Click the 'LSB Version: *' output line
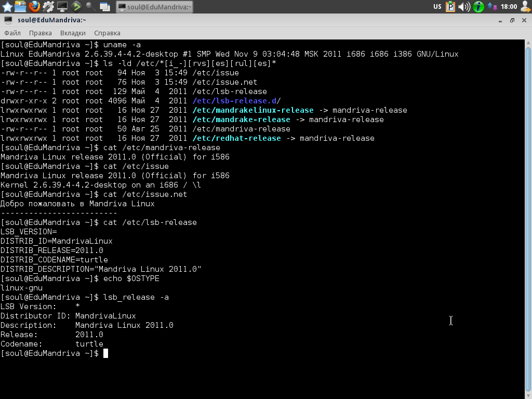532x399 pixels. (x=40, y=307)
